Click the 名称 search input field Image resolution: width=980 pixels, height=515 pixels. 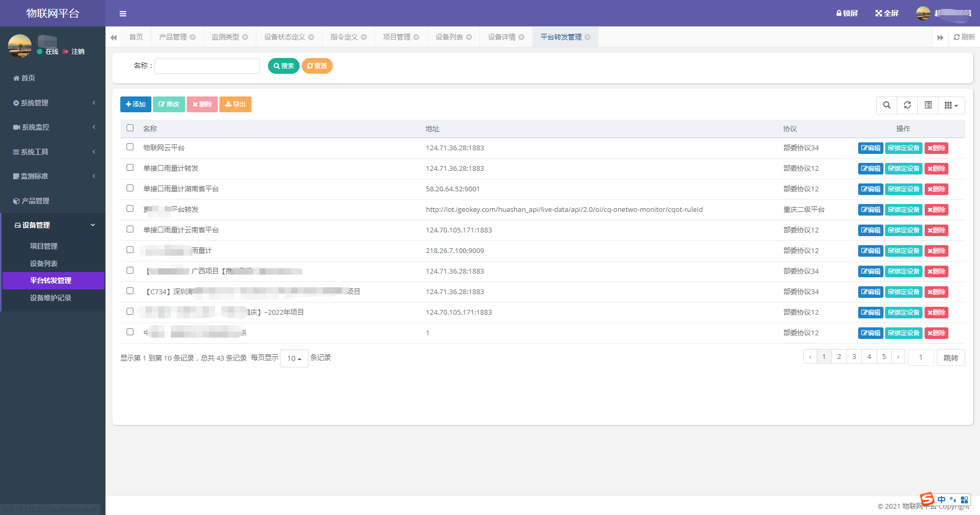[207, 66]
